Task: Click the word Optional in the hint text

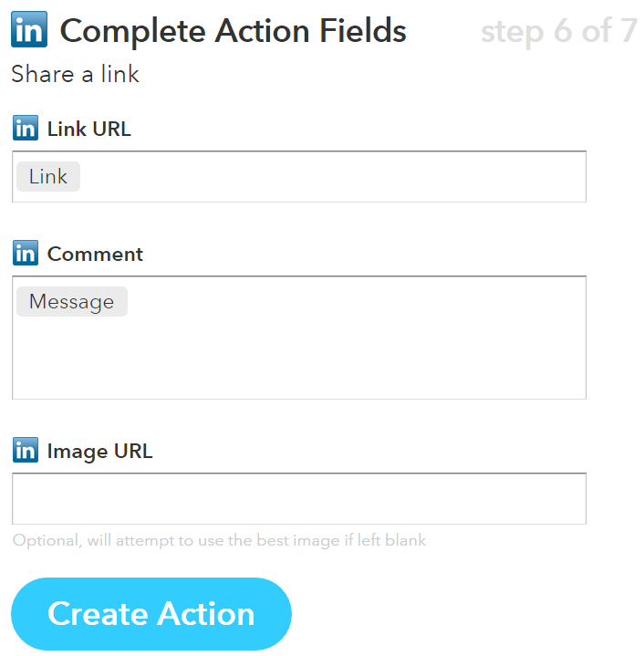Action: pos(47,540)
